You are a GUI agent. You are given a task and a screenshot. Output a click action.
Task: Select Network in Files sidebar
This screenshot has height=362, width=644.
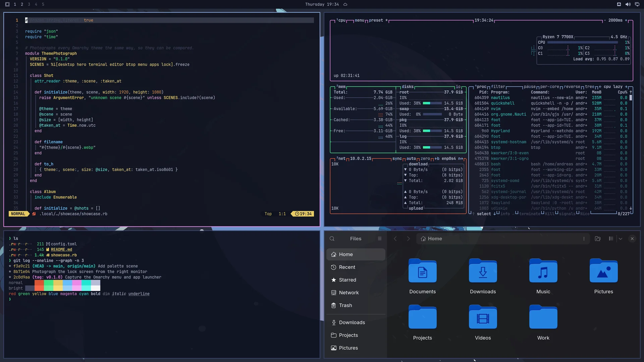coord(356,293)
